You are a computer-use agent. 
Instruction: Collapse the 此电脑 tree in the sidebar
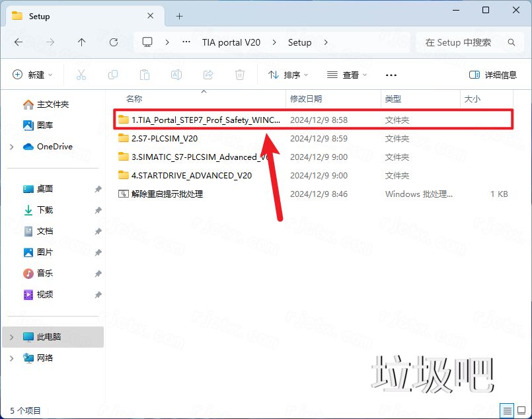[x=11, y=337]
